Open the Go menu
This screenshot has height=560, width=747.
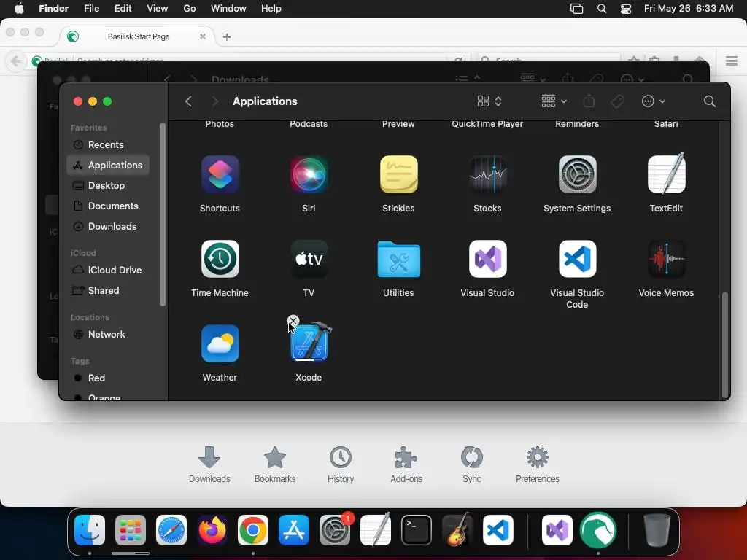tap(190, 9)
